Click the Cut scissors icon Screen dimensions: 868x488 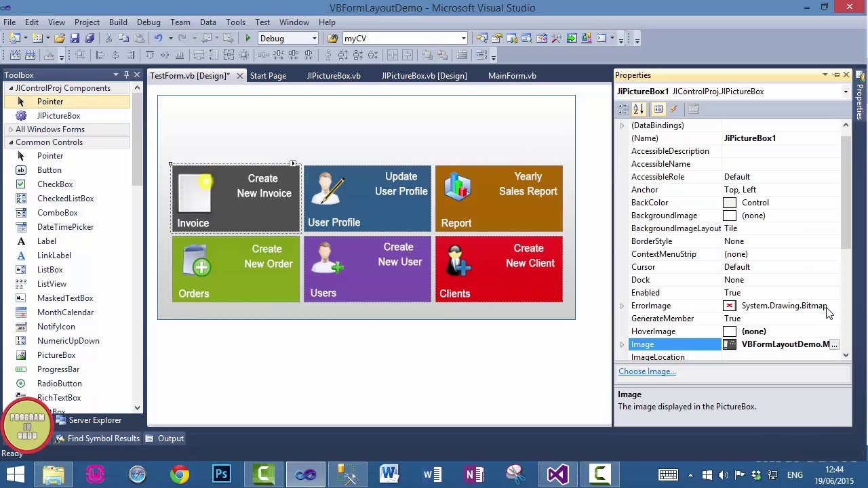tap(109, 39)
